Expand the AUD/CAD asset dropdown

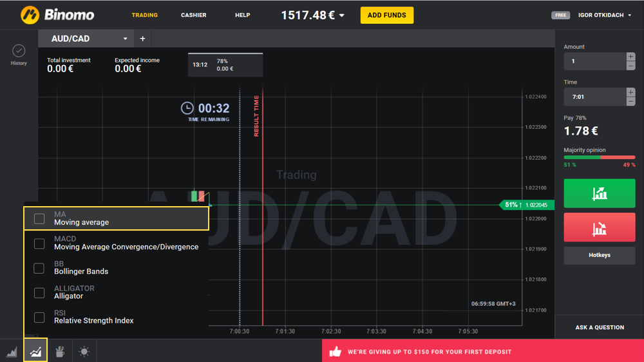[x=126, y=39]
